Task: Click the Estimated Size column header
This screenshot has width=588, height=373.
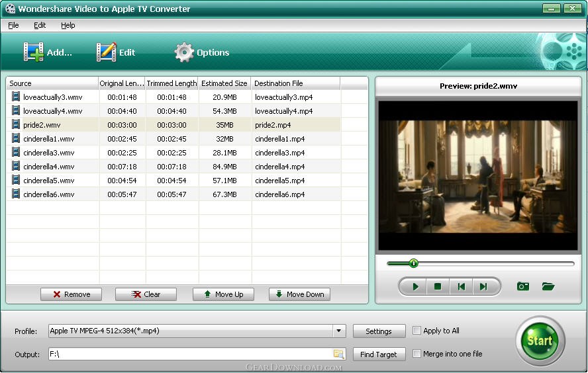Action: pos(224,83)
